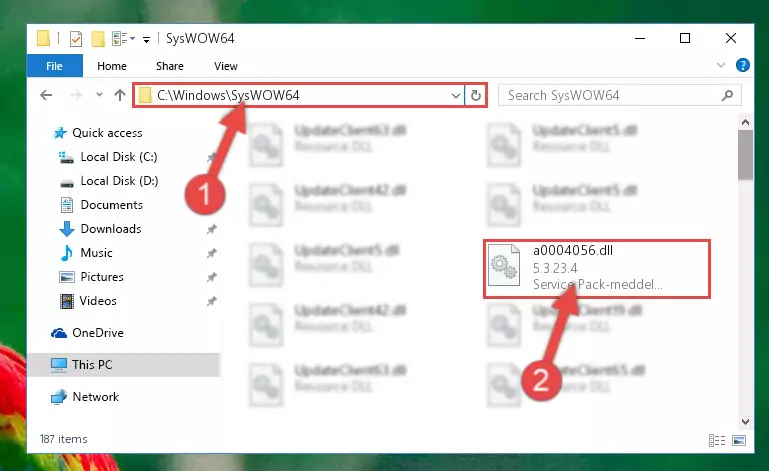The image size is (769, 471).
Task: Go back with the left arrow
Action: 46,95
